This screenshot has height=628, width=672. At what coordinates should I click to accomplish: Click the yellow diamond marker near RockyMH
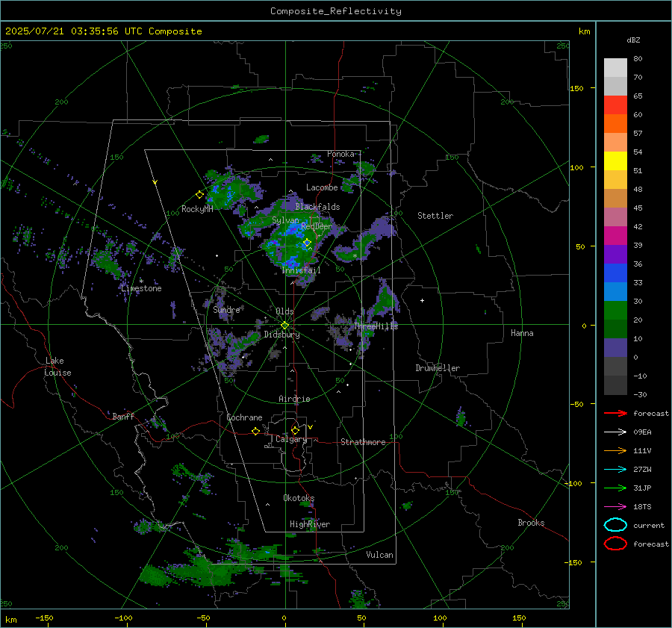[199, 195]
